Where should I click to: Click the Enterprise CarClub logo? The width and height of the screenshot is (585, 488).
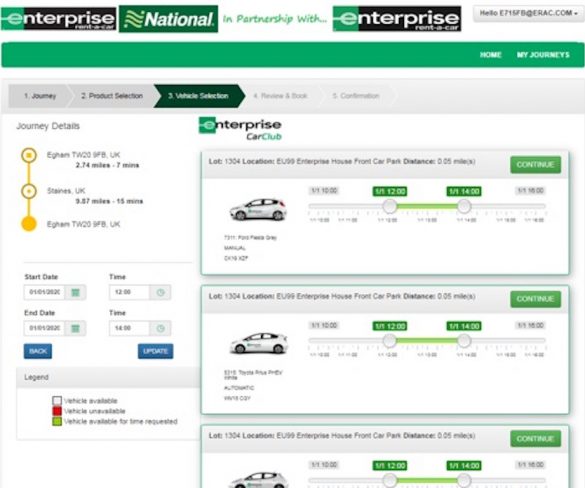pos(241,129)
